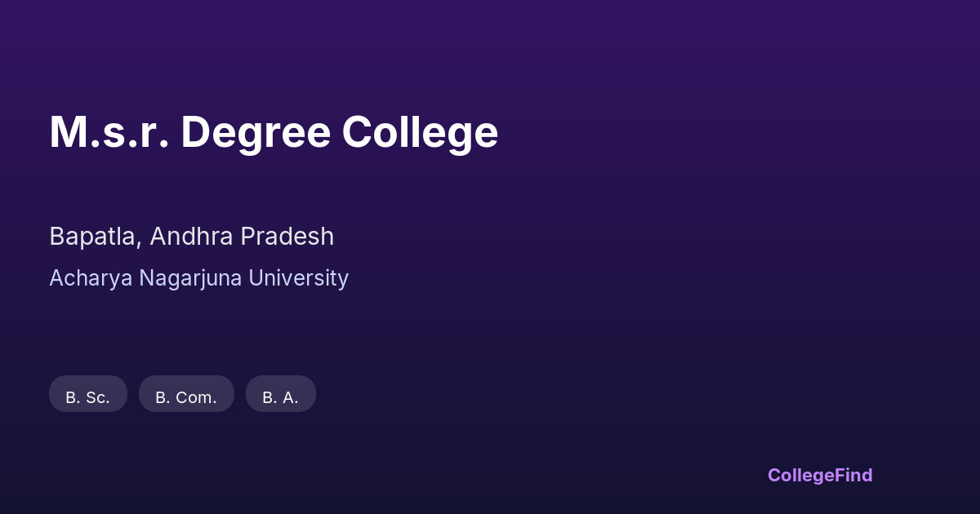Click the "Find" part of CollegeFind
The height and width of the screenshot is (514, 980).
pos(852,475)
